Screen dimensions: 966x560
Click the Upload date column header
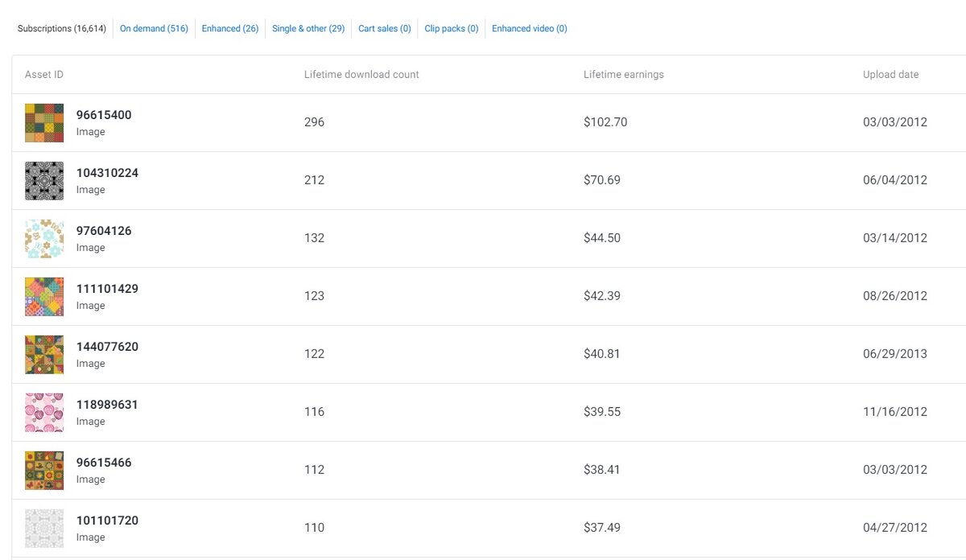[890, 75]
